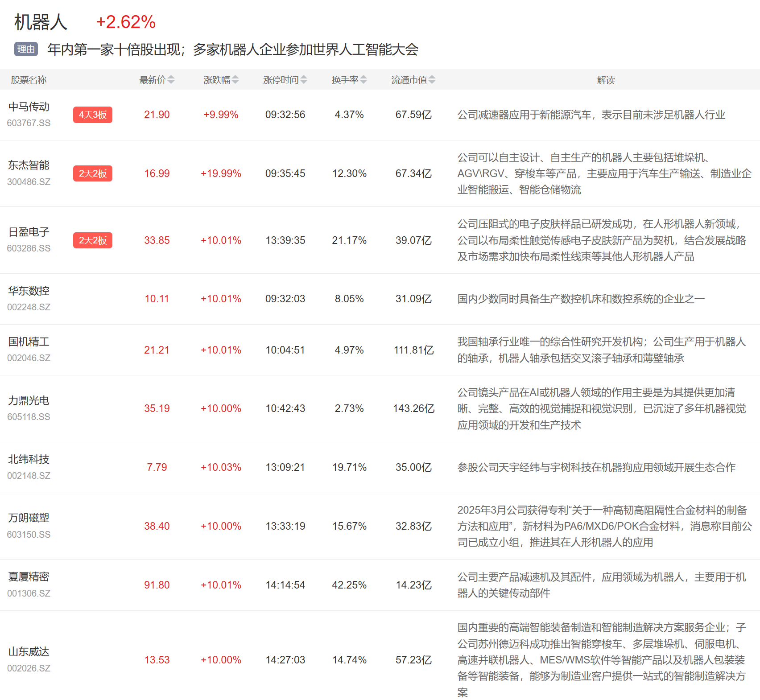Click the 股票名称 column header
The width and height of the screenshot is (760, 700).
[29, 80]
